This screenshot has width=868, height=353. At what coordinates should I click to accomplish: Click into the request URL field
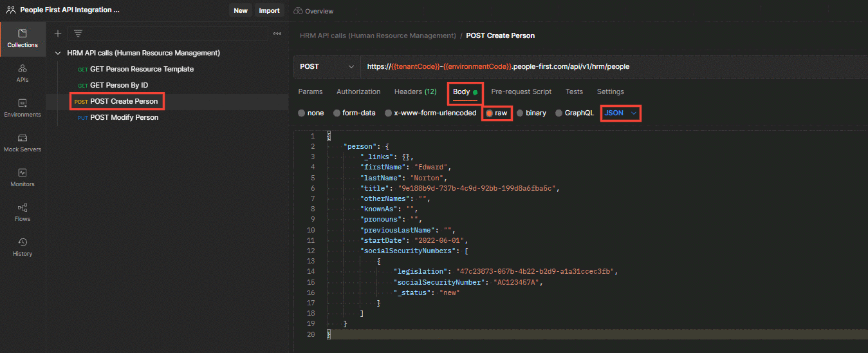tap(614, 66)
